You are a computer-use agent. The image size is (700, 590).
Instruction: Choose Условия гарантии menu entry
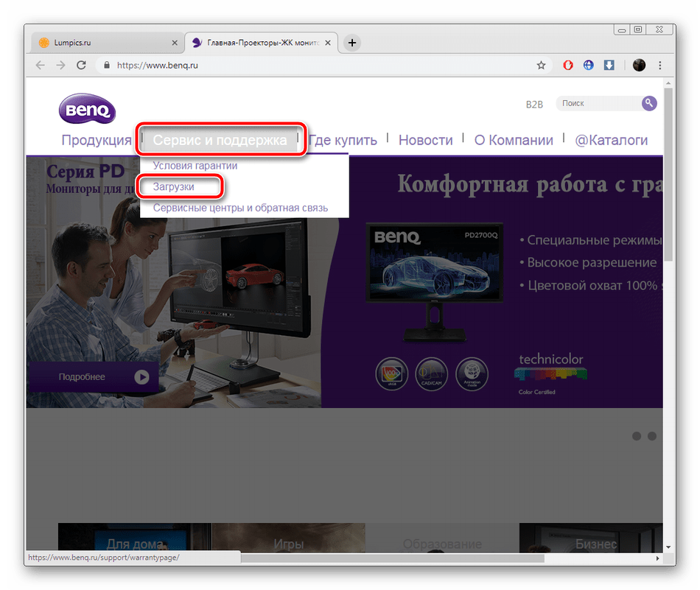point(195,166)
